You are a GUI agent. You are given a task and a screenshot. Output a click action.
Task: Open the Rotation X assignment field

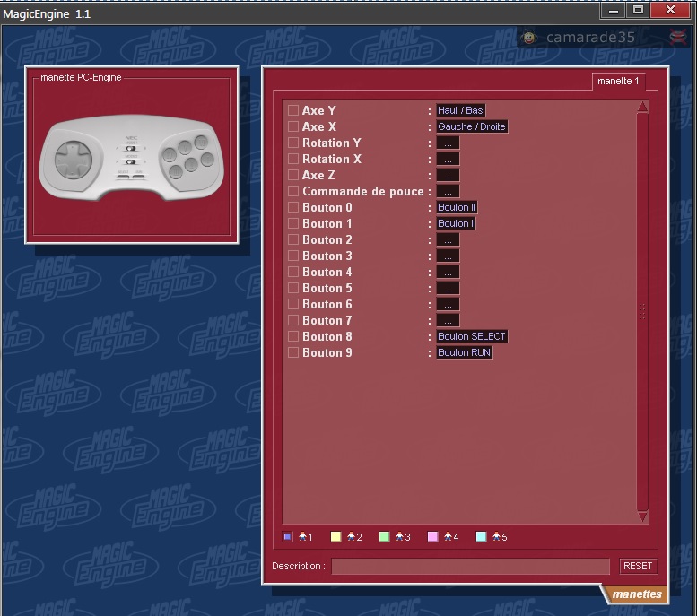pos(448,159)
